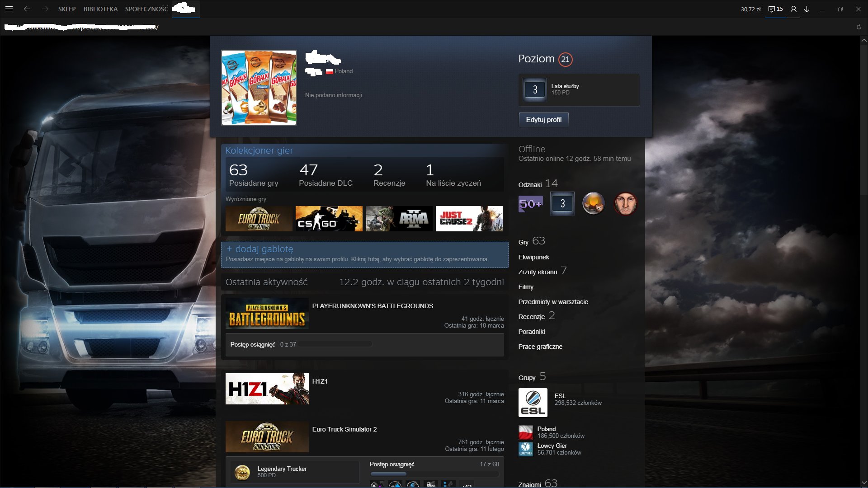Click the ESL group logo
Image resolution: width=868 pixels, height=488 pixels.
coord(533,403)
